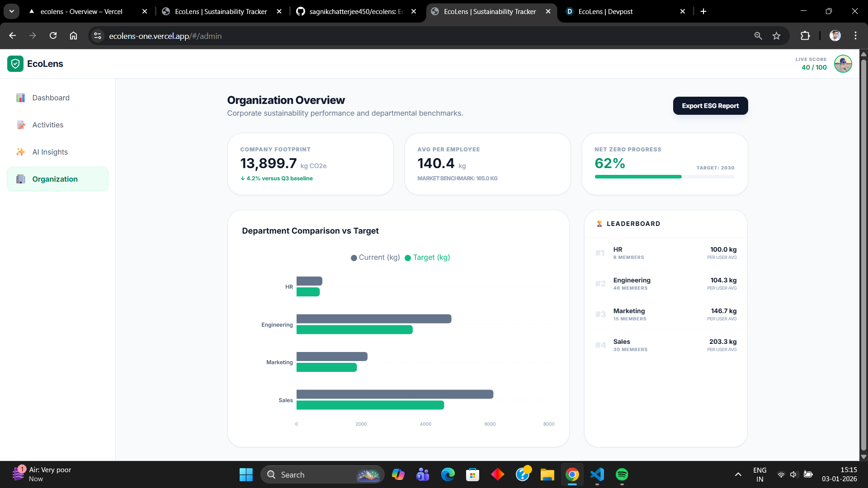The image size is (868, 488).
Task: Click the browser address bar URL
Action: pos(165,36)
